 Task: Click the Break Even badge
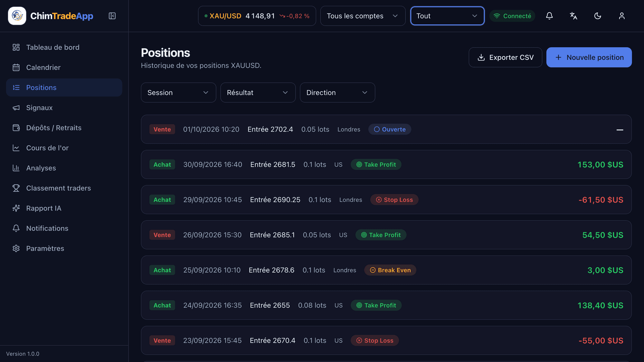(390, 270)
